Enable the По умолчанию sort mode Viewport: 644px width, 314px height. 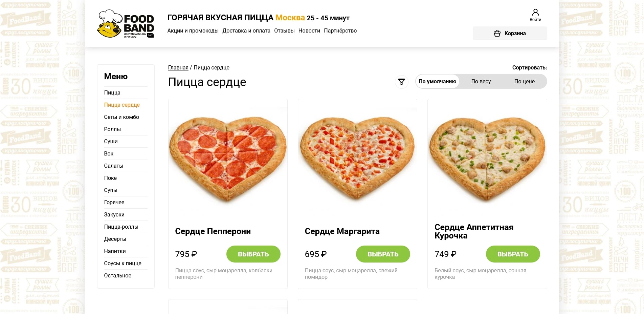click(438, 81)
